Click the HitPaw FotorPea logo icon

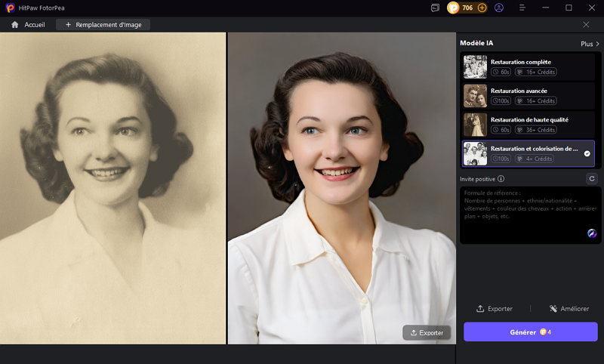coord(8,8)
